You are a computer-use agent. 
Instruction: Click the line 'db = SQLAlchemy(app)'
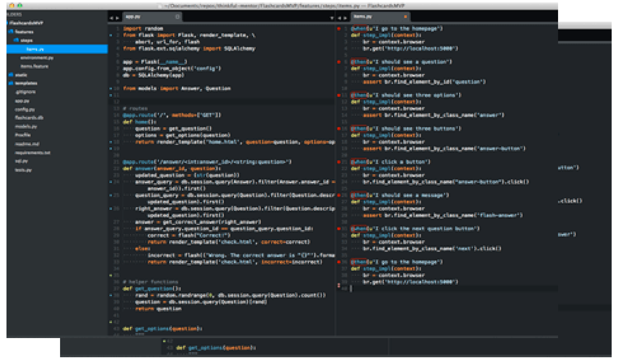(154, 75)
